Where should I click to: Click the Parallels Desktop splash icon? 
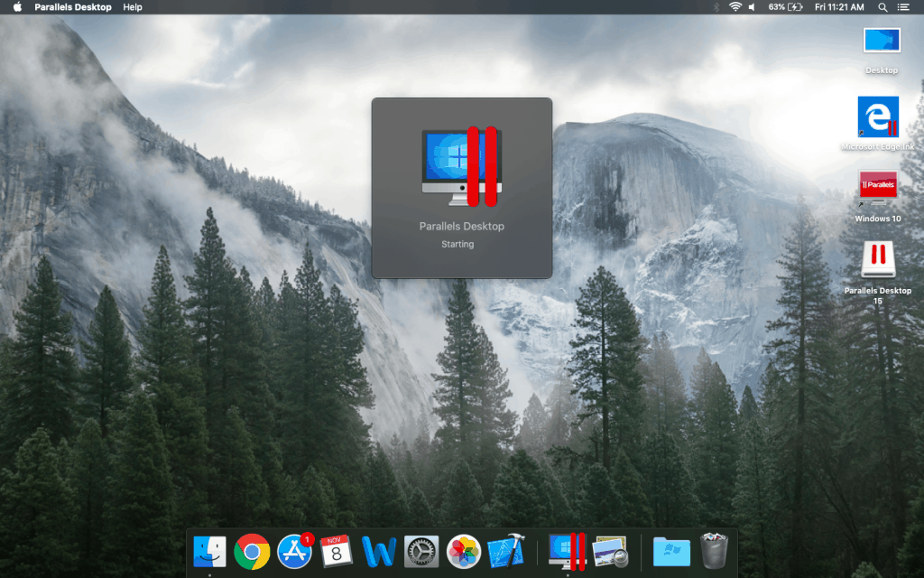(x=462, y=167)
